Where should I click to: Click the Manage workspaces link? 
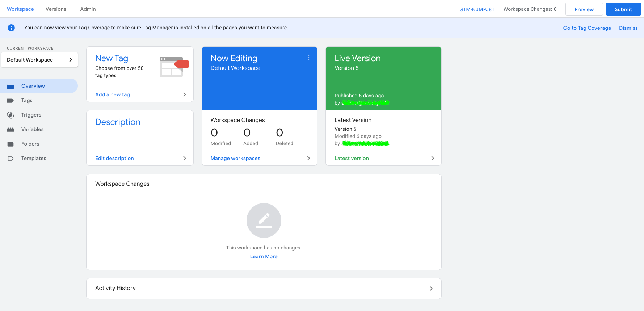click(x=235, y=158)
